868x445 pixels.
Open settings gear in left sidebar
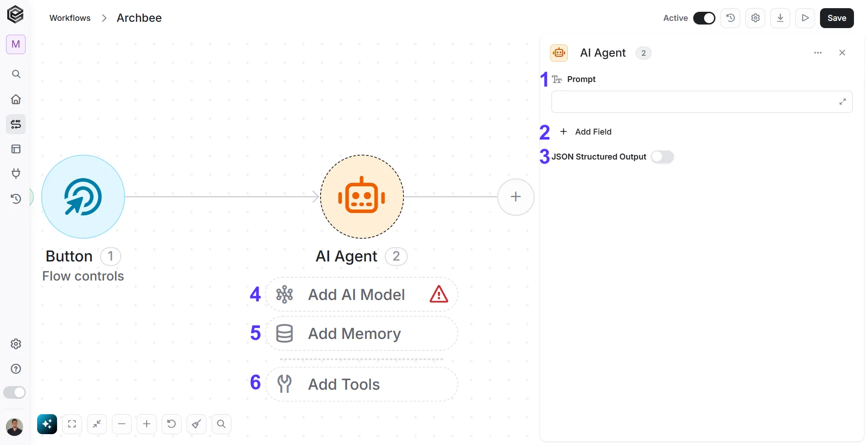click(x=16, y=344)
